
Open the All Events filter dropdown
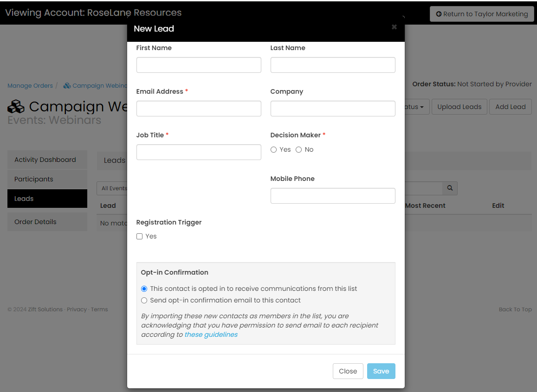pyautogui.click(x=112, y=188)
